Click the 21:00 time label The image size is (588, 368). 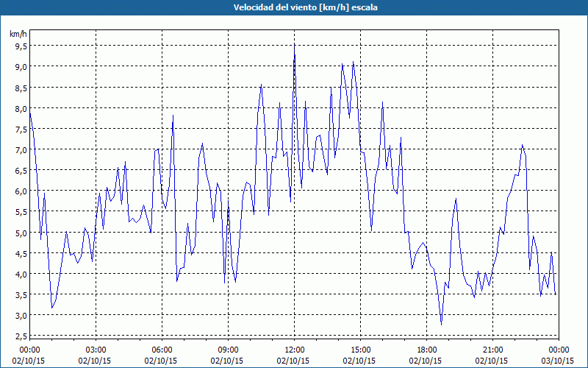[492, 350]
